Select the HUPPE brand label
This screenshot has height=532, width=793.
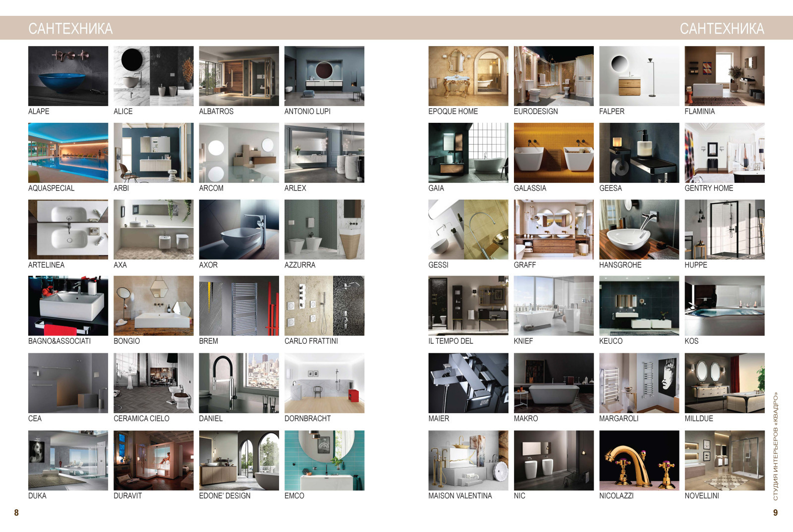tap(696, 265)
